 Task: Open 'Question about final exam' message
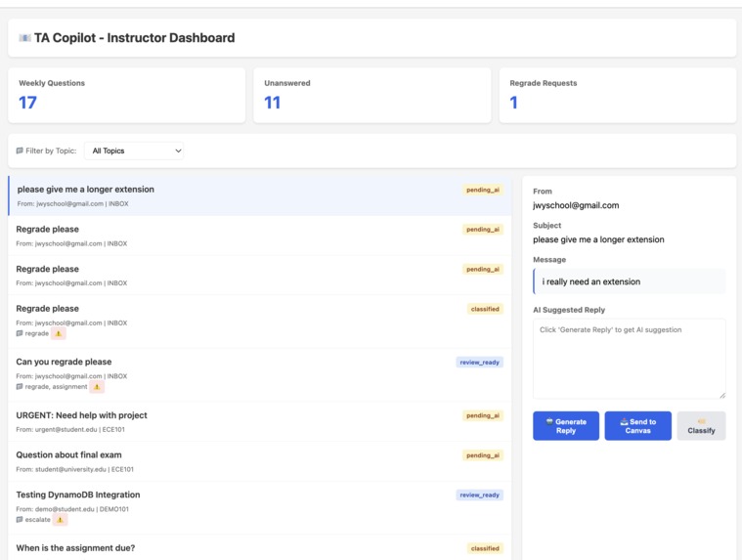[260, 461]
